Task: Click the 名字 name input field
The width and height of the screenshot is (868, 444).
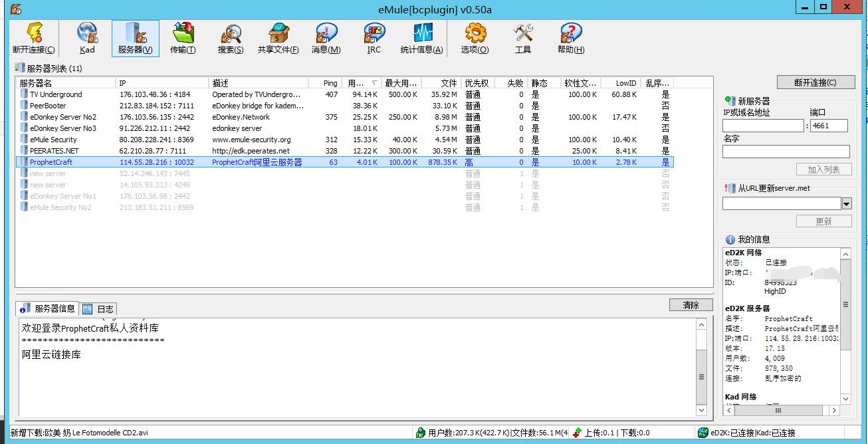Action: 786,152
